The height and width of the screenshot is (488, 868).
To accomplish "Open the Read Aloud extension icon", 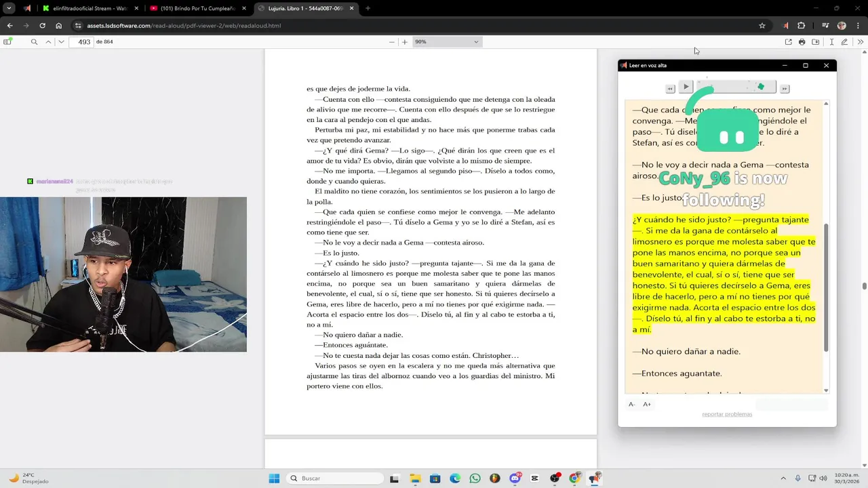I will 785,26.
